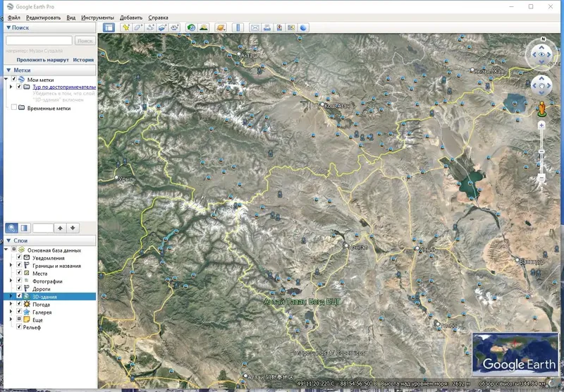
Task: Uncheck the Дороги layer checkbox
Action: coord(20,288)
